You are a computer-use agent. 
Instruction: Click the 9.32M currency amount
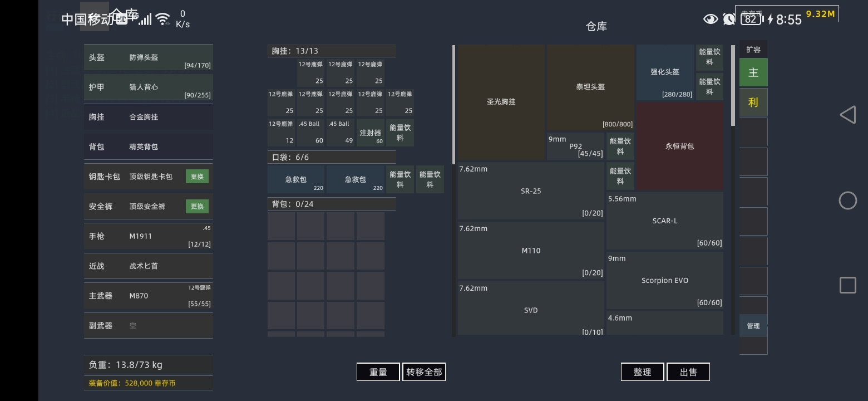click(x=820, y=14)
